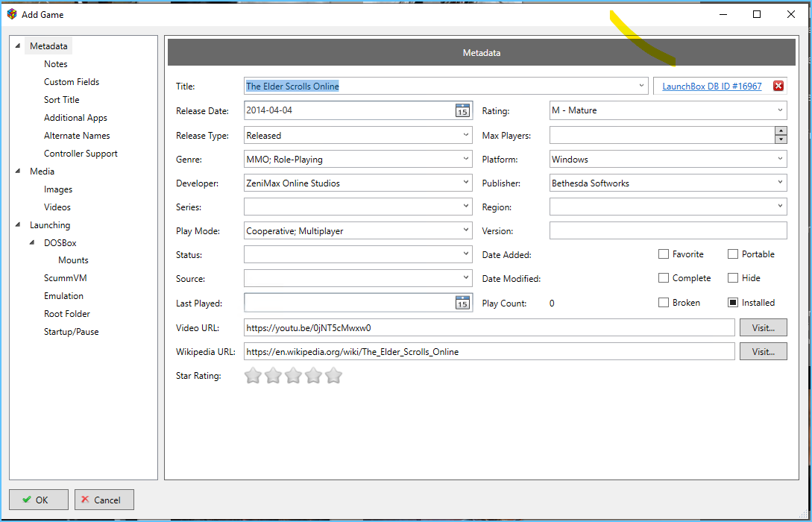Expand the Region dropdown
Screen dimensions: 812x522
pyautogui.click(x=780, y=207)
